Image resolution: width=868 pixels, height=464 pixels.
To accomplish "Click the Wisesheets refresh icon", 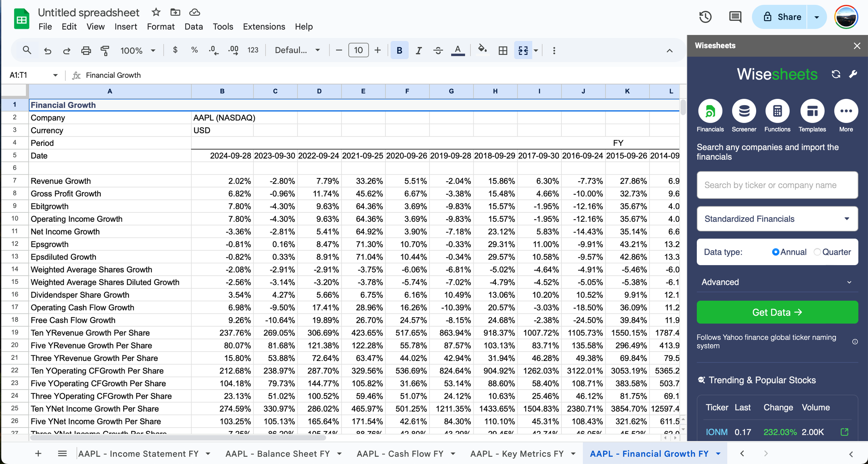I will tap(836, 74).
